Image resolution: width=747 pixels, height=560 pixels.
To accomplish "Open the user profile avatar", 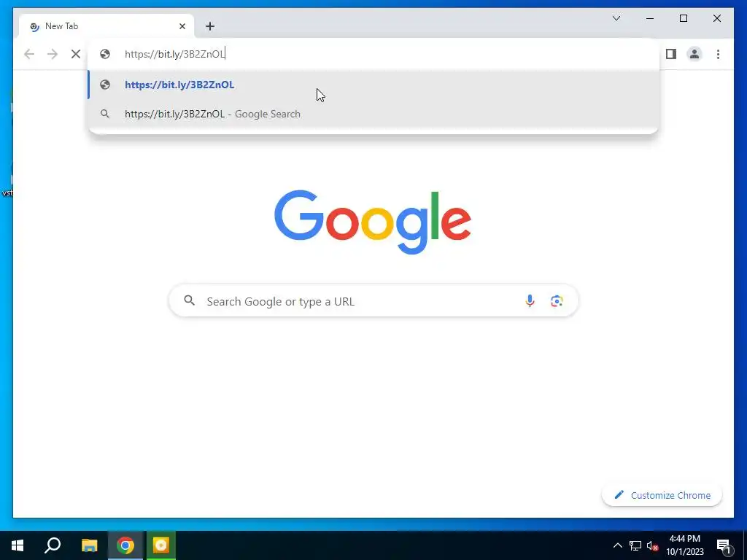I will coord(694,54).
